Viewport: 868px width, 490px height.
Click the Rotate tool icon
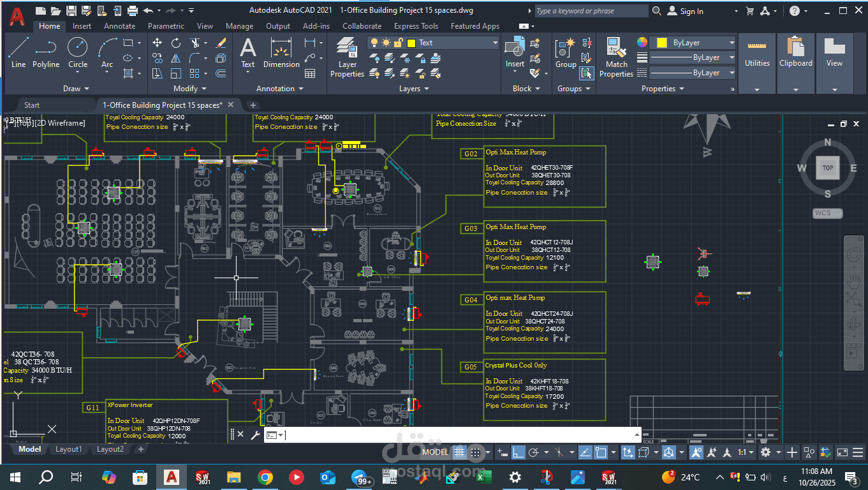(176, 43)
